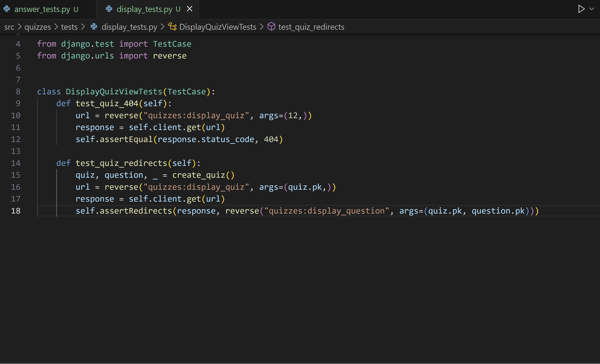Open the tests breadcrumb item

click(x=69, y=27)
